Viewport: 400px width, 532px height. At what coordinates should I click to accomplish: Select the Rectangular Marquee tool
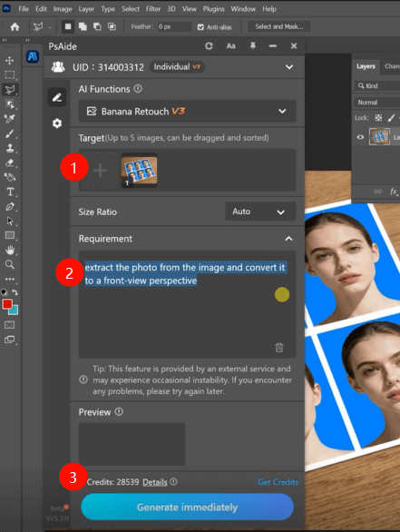[9, 74]
